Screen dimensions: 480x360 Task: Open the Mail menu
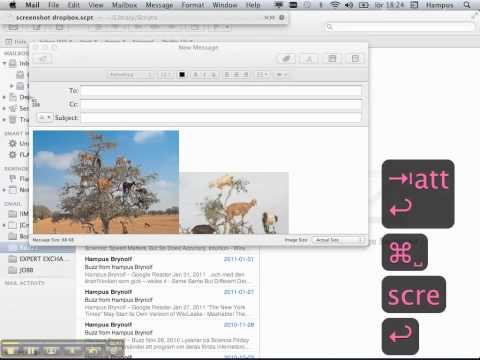click(x=32, y=5)
